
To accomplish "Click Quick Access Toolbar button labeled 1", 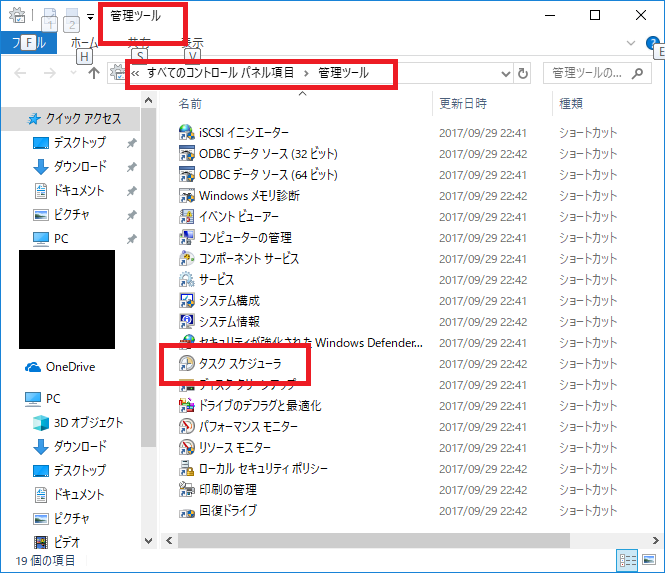I will 50,20.
